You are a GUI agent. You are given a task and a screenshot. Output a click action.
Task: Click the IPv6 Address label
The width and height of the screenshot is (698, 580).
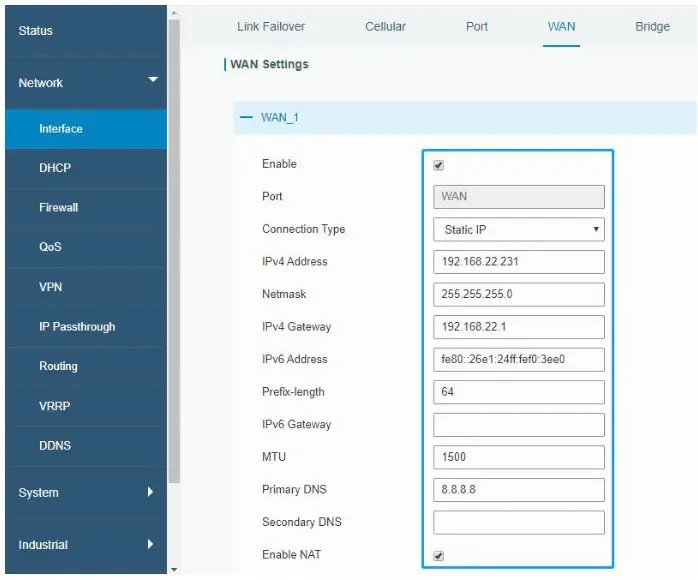pos(295,359)
